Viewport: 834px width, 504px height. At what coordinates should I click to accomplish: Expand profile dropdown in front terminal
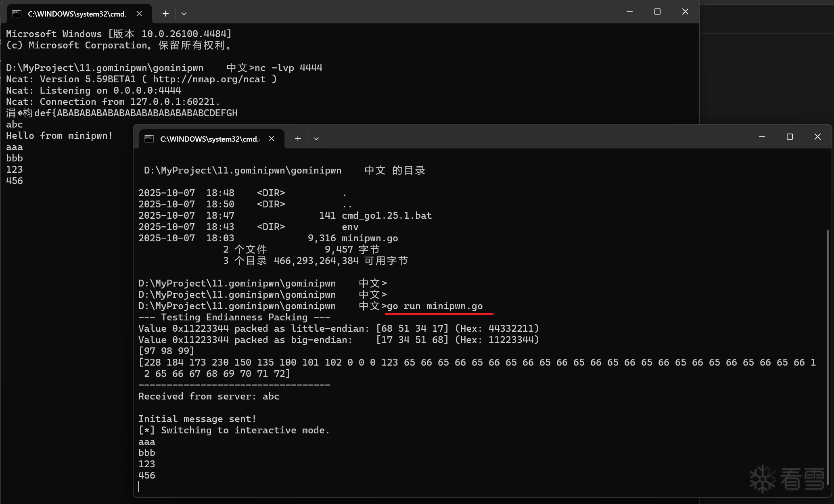pos(316,139)
